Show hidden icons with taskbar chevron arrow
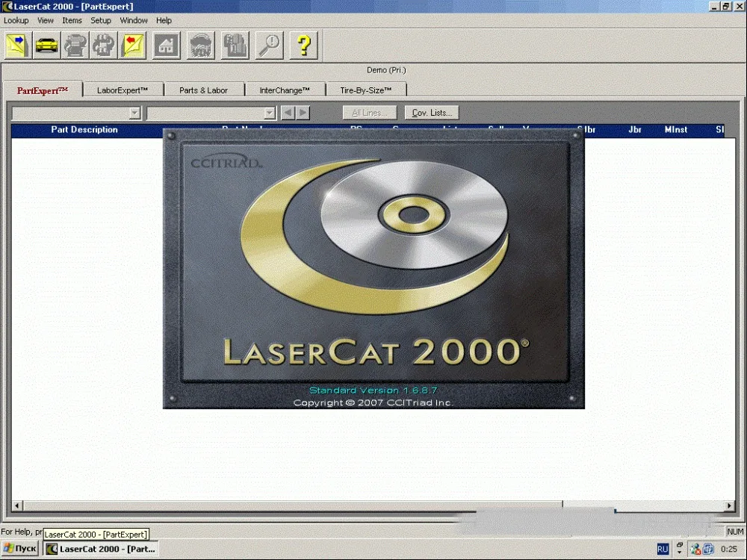This screenshot has height=560, width=747. click(x=680, y=552)
